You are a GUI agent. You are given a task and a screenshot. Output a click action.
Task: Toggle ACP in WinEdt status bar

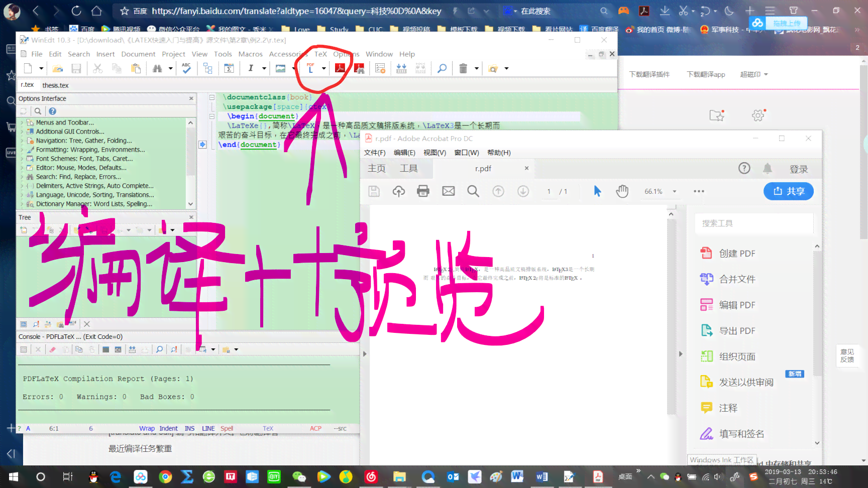click(x=315, y=428)
